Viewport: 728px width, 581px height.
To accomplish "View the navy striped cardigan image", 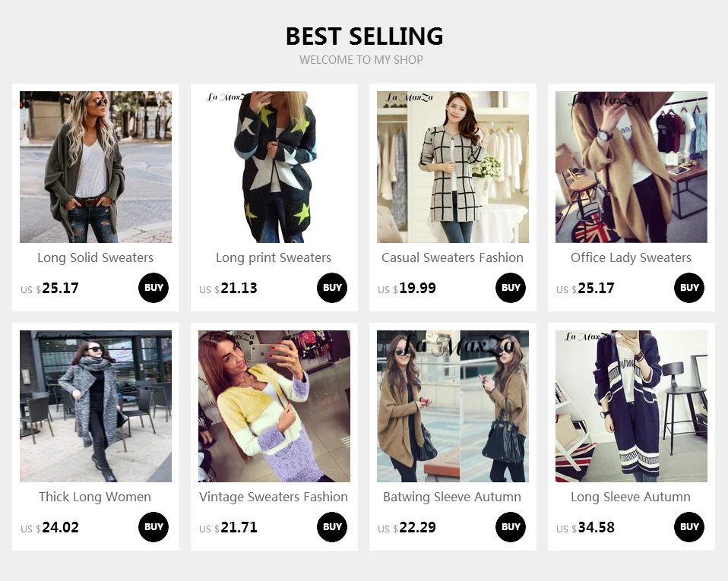I will tap(631, 406).
